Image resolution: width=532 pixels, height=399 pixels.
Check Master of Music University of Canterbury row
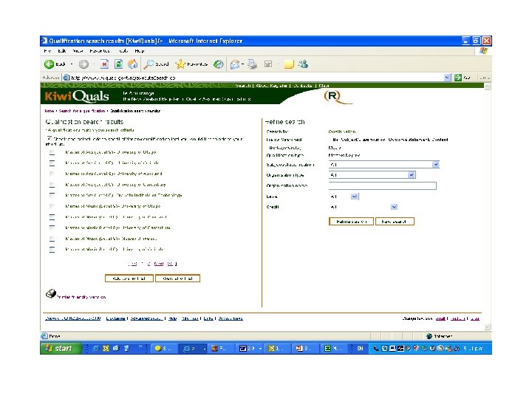click(x=52, y=228)
